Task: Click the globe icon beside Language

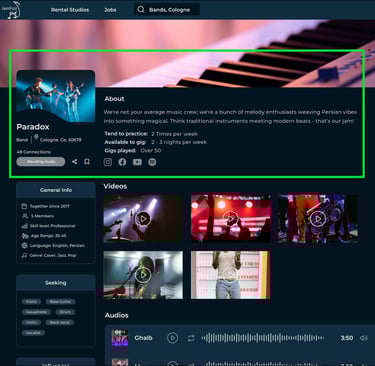Action: pos(24,246)
